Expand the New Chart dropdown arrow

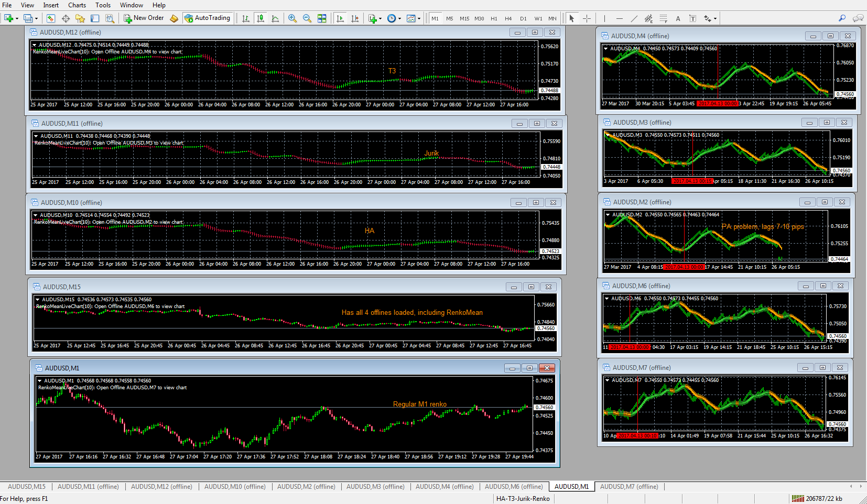[17, 18]
